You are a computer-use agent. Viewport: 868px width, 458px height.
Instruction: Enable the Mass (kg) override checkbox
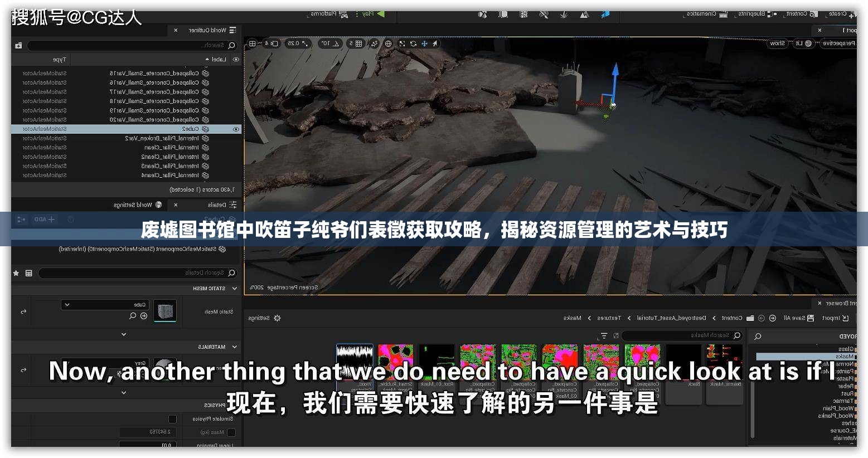[231, 432]
